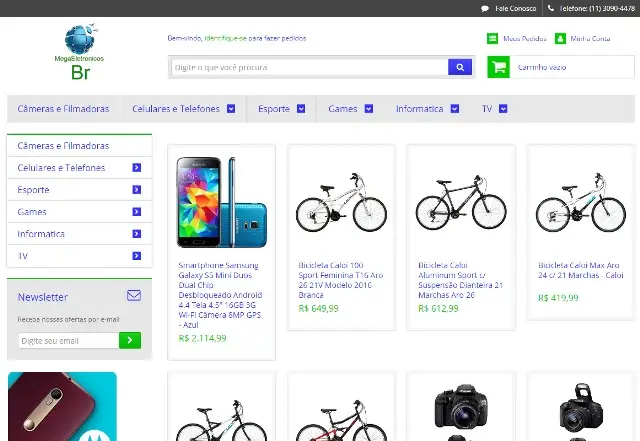Submit newsletter email with green arrow button
640x441 pixels.
(130, 340)
